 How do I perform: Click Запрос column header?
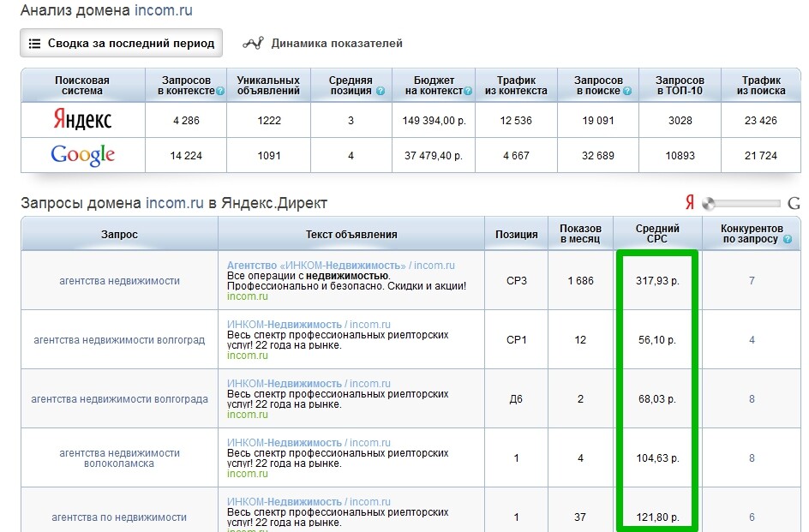point(120,234)
